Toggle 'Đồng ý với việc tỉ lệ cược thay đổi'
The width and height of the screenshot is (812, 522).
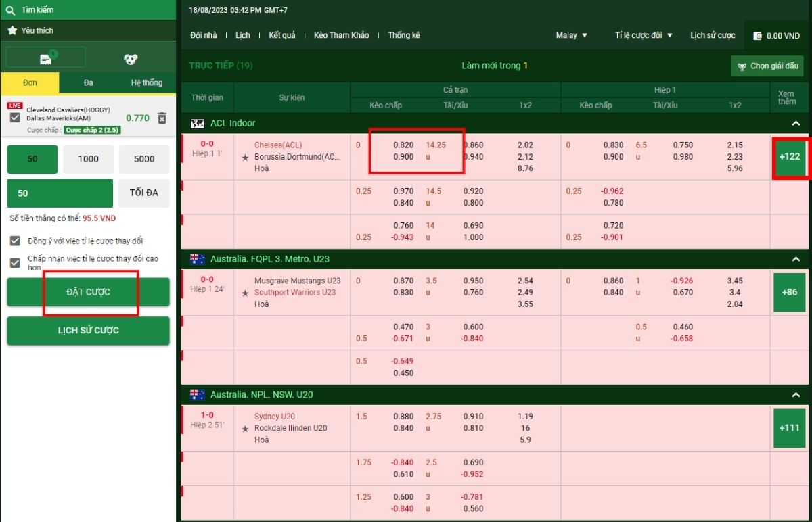point(15,241)
